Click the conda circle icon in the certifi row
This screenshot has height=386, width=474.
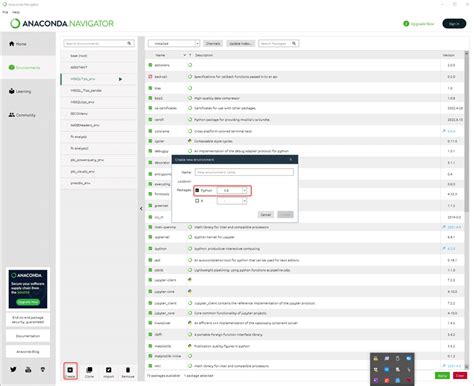[x=190, y=119]
